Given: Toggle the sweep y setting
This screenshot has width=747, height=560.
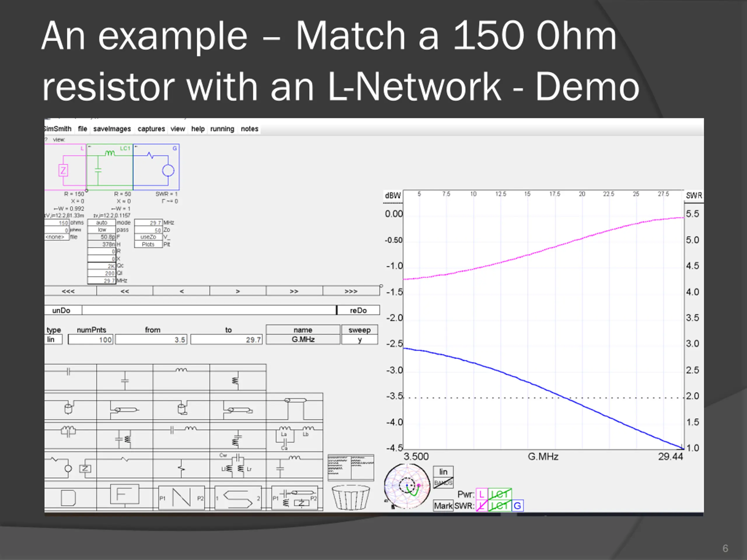Looking at the screenshot, I should point(360,339).
